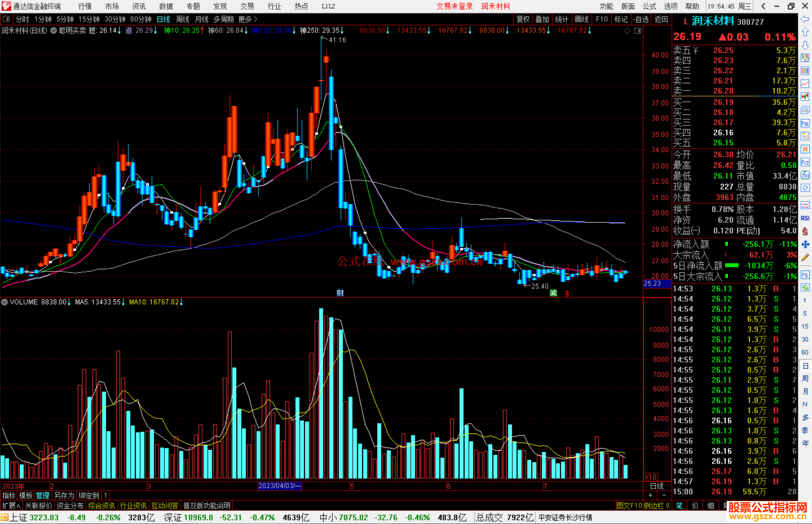Open the 资金分布 bottom tab
Viewport: 812px width, 524px height.
click(70, 506)
